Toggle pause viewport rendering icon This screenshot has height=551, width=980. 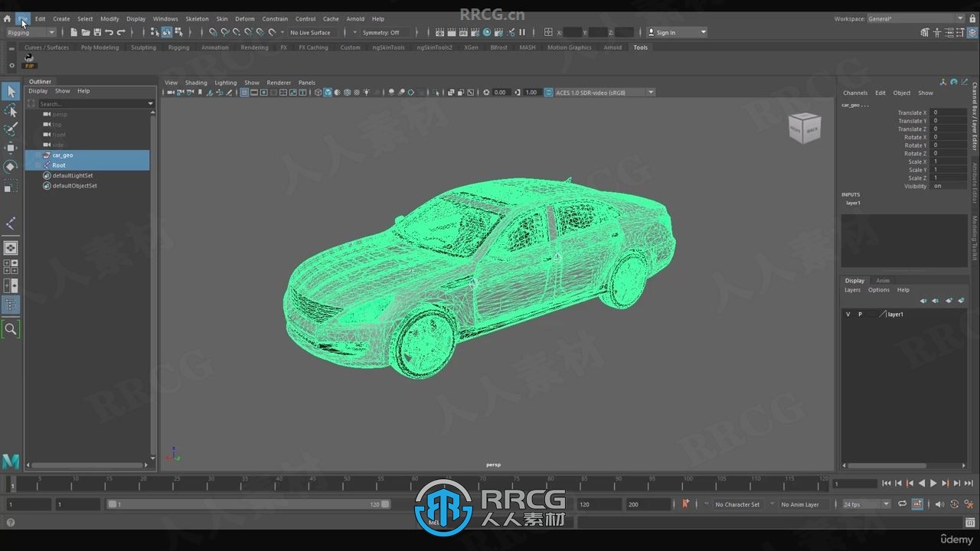click(x=523, y=32)
